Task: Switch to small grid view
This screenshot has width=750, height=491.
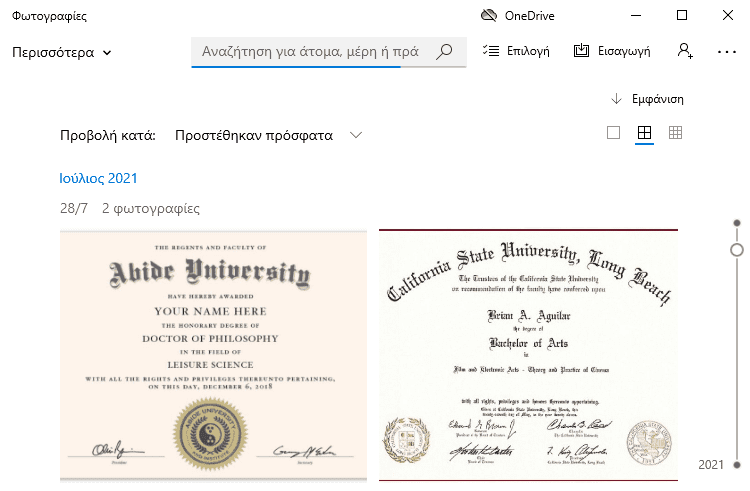Action: [675, 132]
